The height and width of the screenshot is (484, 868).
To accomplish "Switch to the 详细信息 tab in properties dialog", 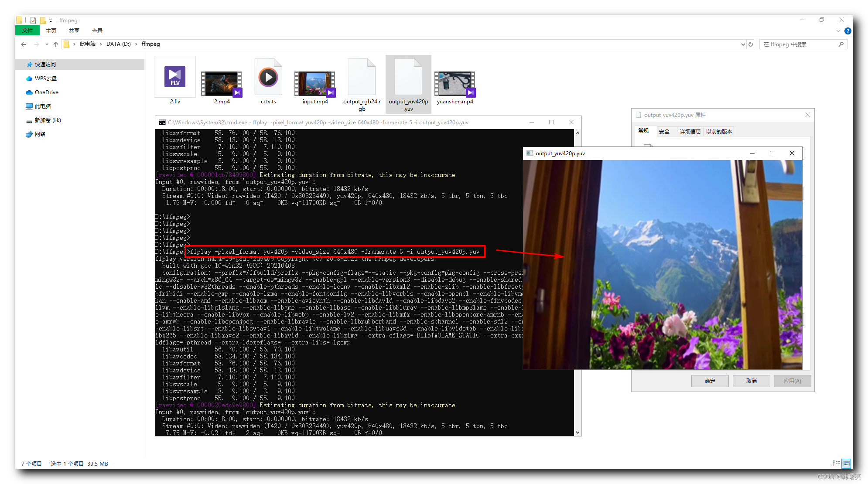I will pyautogui.click(x=690, y=131).
